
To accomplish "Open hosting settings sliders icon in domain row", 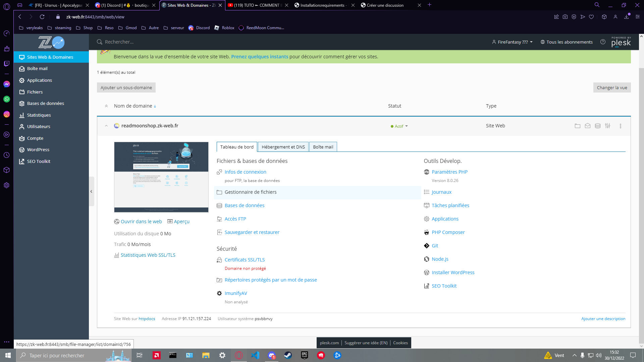I will click(x=607, y=126).
